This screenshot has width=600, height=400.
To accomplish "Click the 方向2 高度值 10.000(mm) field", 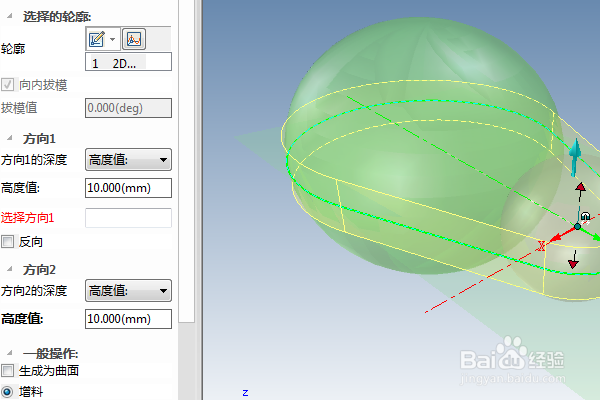I will (x=128, y=319).
